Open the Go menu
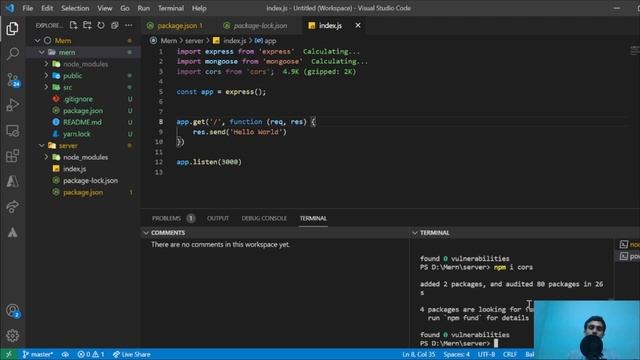 pos(125,8)
